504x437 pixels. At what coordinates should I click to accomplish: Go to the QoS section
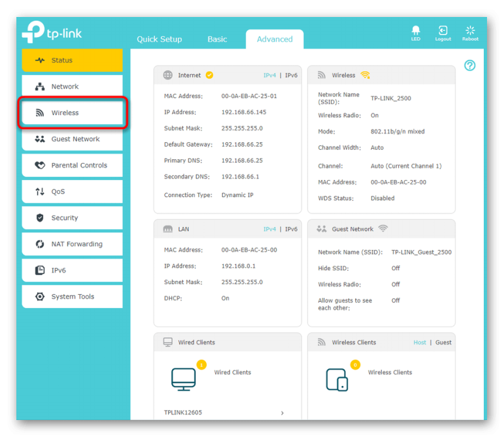72,191
